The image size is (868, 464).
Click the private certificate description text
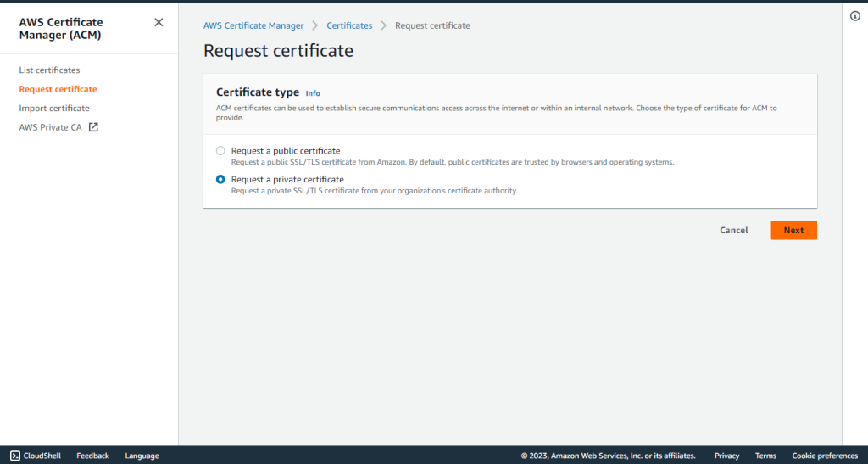click(374, 191)
